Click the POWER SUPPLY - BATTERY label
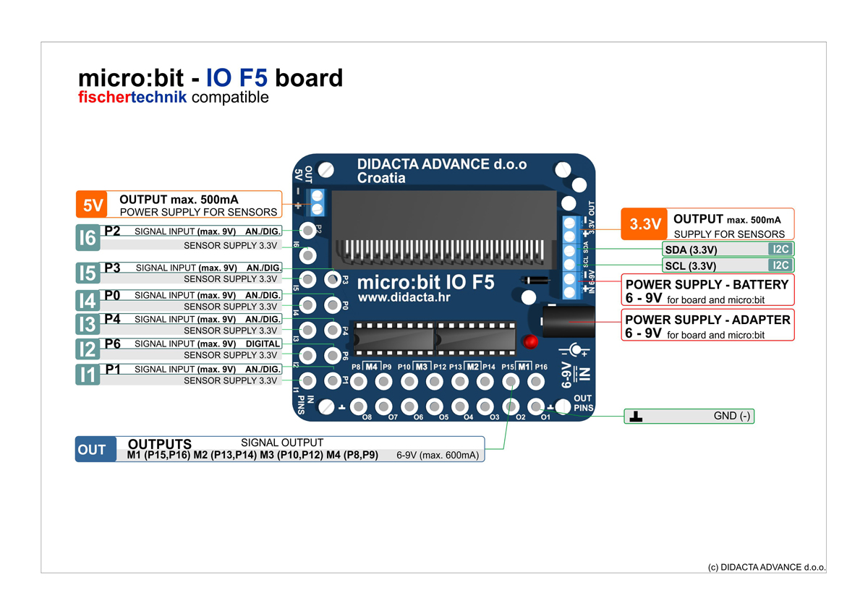Viewport: 868px width, 614px height. (707, 285)
